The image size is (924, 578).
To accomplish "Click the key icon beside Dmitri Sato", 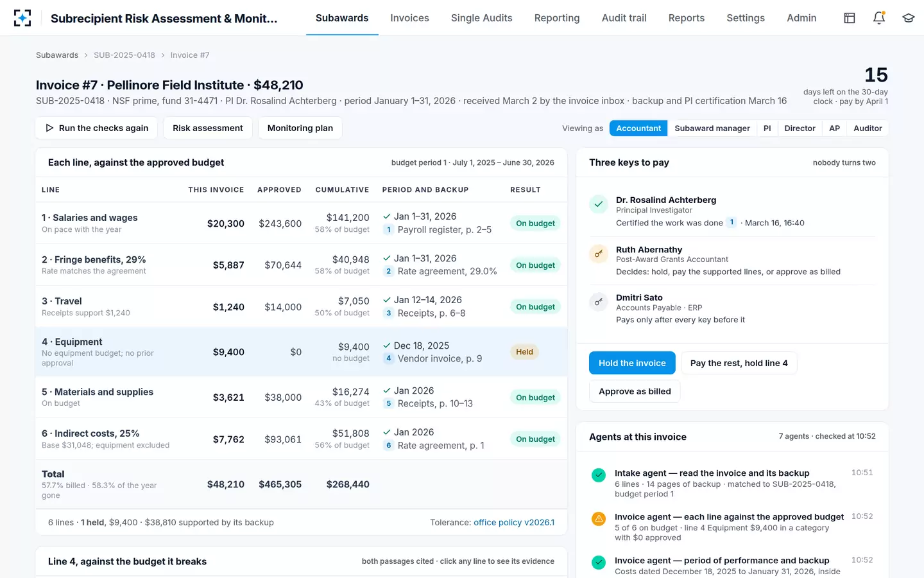I will [x=599, y=302].
